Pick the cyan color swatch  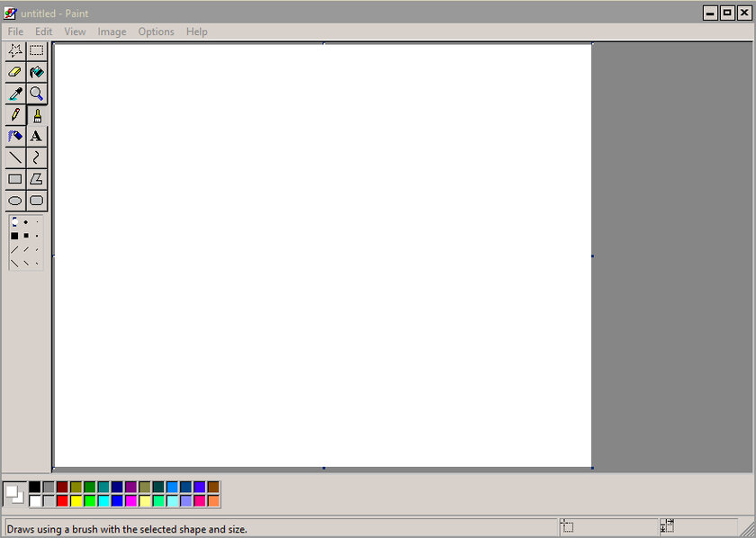(103, 501)
